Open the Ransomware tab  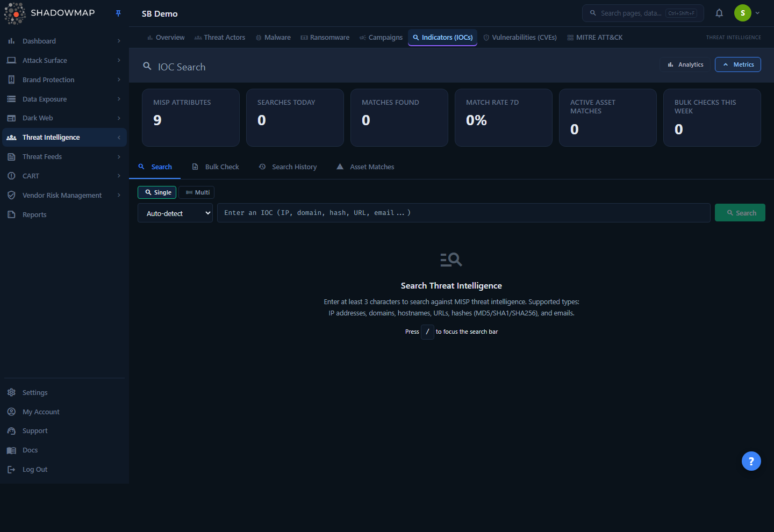[x=325, y=38]
